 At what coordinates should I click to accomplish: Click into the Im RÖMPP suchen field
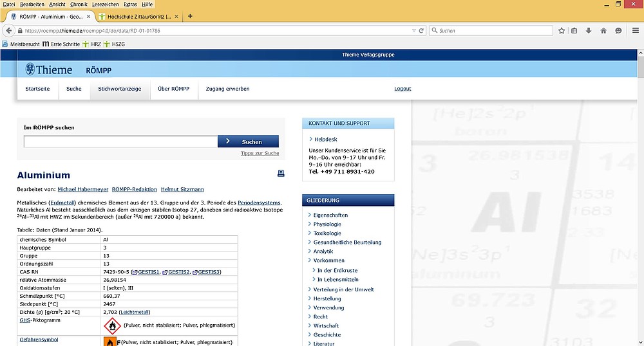tap(120, 141)
